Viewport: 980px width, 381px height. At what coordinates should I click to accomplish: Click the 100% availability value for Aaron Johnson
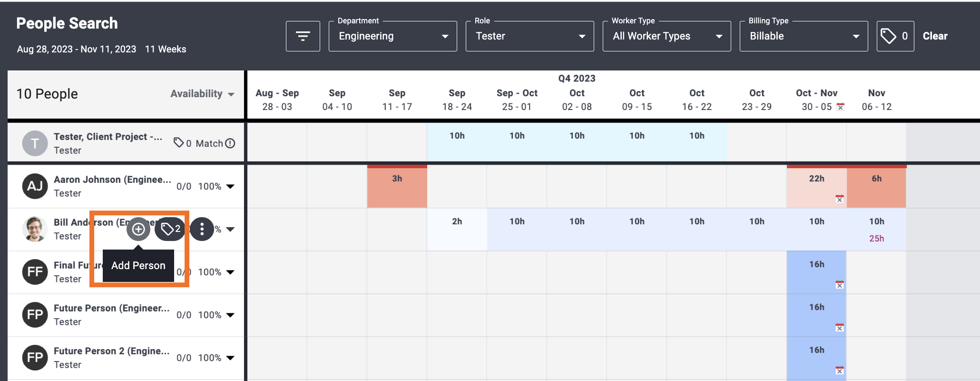[x=210, y=186]
